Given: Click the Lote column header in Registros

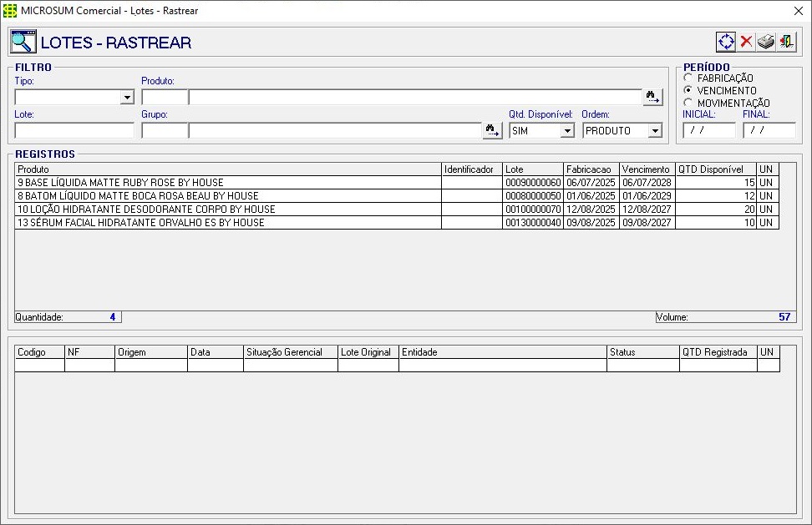Looking at the screenshot, I should (533, 169).
